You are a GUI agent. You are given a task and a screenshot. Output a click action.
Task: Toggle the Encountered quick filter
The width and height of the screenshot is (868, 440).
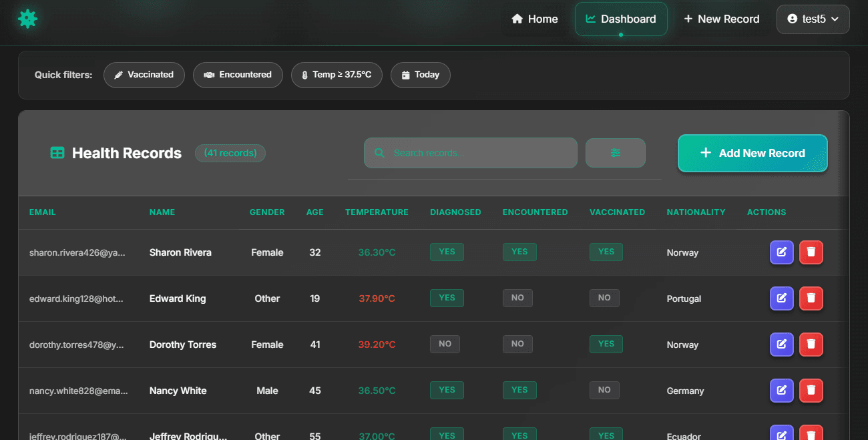point(238,75)
